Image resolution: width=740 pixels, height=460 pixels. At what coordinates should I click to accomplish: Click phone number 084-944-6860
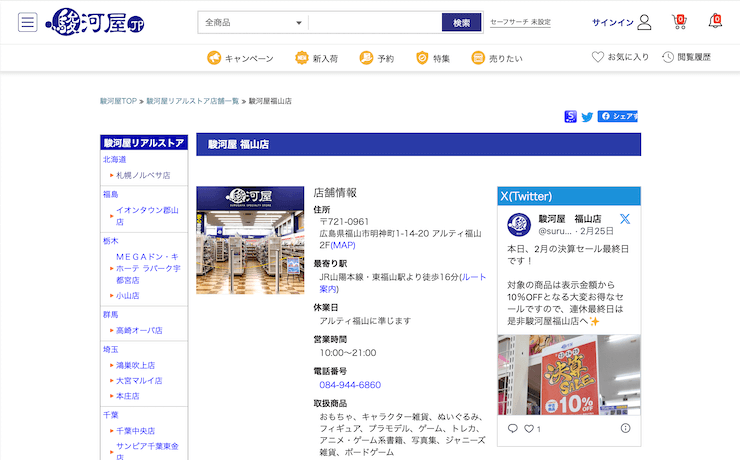coord(350,385)
